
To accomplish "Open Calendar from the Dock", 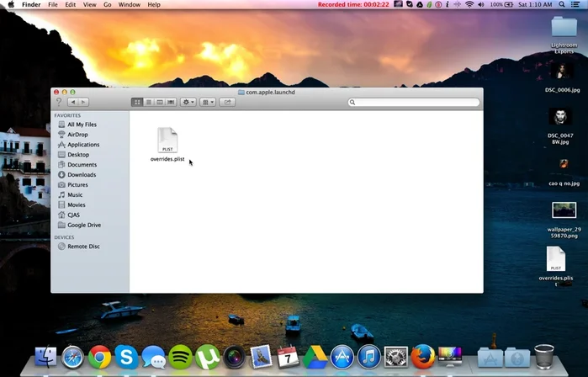I will (x=288, y=357).
